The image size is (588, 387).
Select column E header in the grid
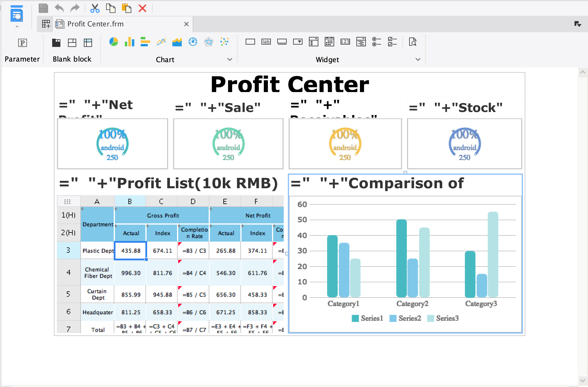click(225, 201)
